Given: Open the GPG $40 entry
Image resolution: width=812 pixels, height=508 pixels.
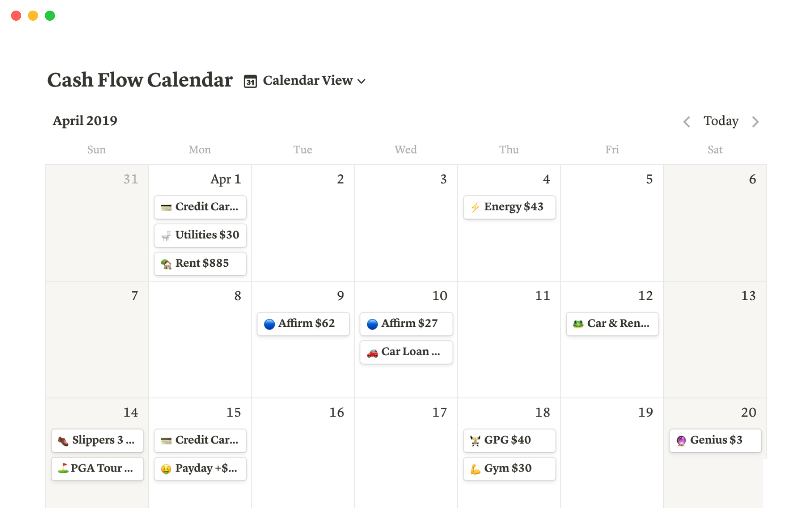Looking at the screenshot, I should click(x=509, y=440).
